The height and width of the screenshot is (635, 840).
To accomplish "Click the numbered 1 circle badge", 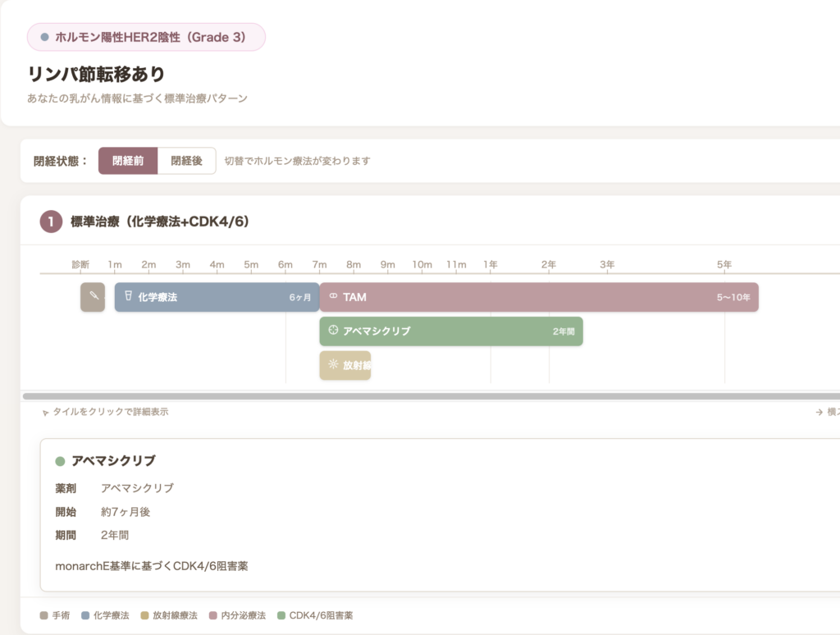I will pyautogui.click(x=51, y=222).
